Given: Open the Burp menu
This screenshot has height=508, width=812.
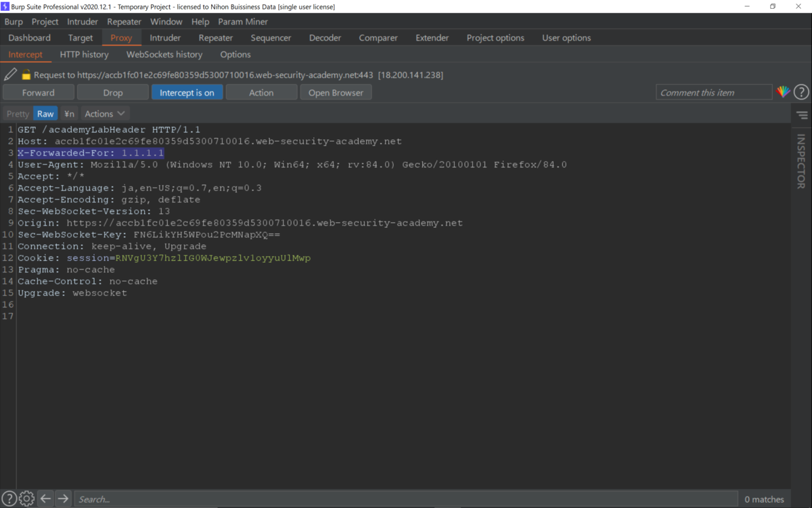Looking at the screenshot, I should tap(14, 22).
